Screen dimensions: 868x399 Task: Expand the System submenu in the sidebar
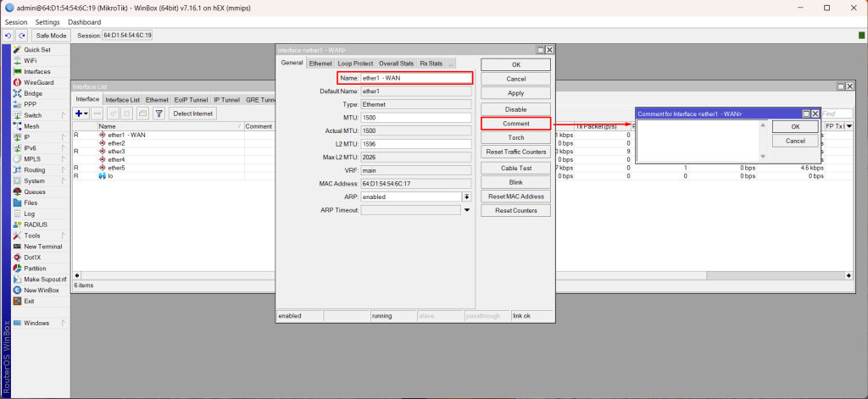point(63,181)
